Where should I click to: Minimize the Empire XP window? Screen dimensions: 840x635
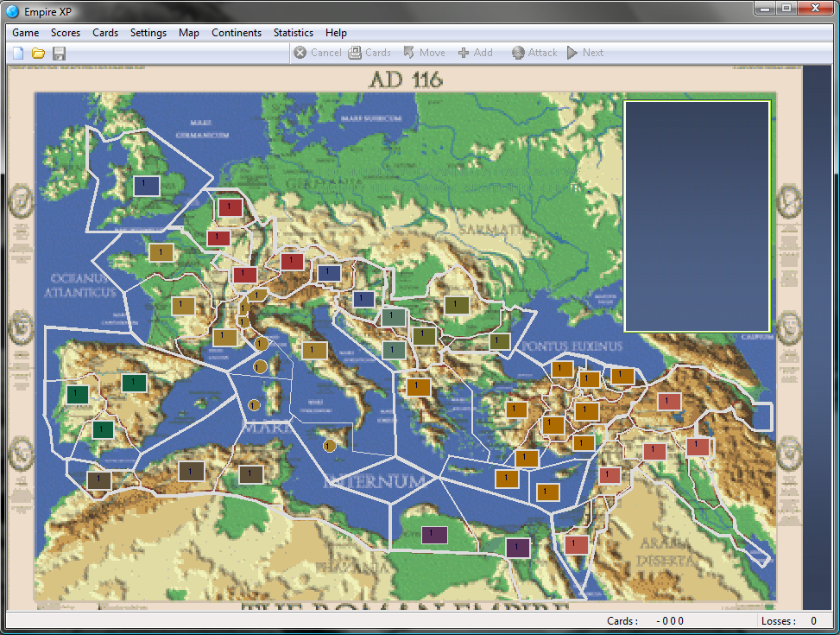point(765,8)
